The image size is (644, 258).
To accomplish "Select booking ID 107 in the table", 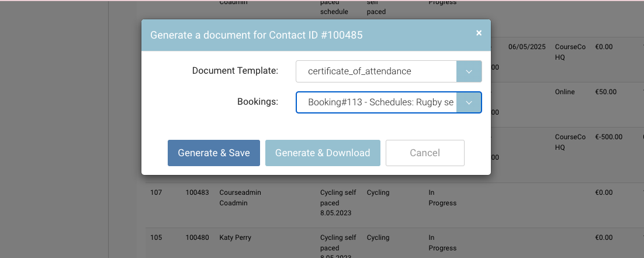I will pos(155,192).
